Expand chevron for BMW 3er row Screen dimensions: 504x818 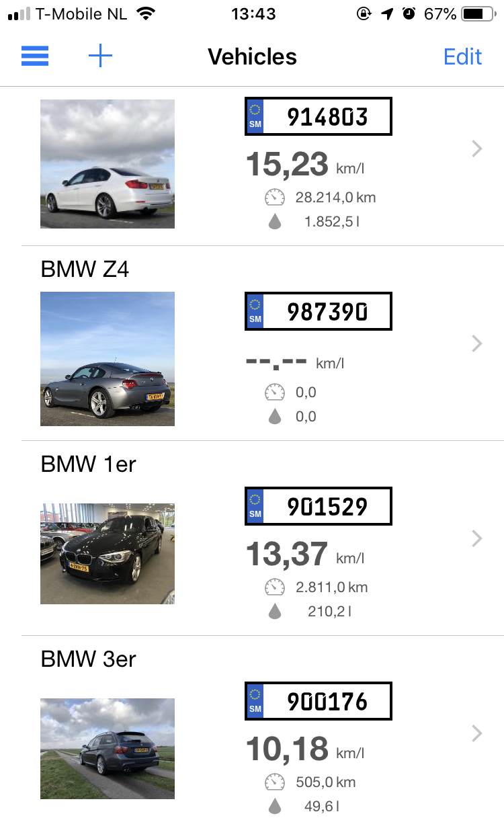pyautogui.click(x=477, y=733)
